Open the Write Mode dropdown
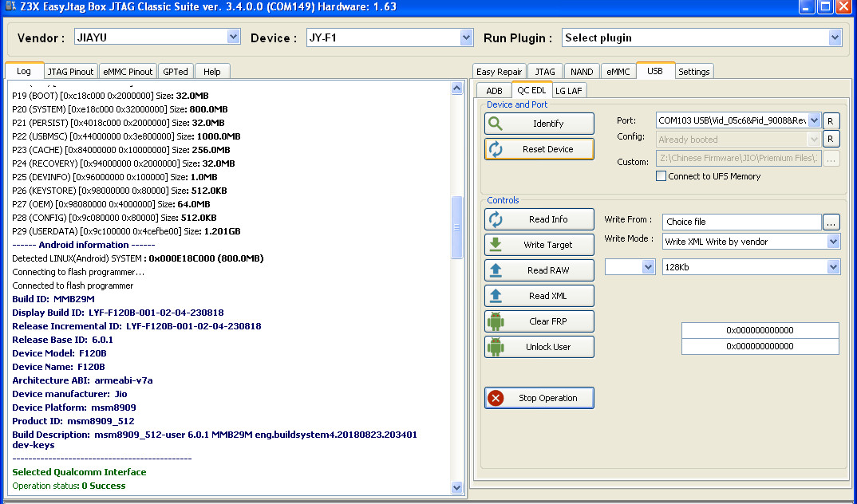857x504 pixels. pos(833,242)
